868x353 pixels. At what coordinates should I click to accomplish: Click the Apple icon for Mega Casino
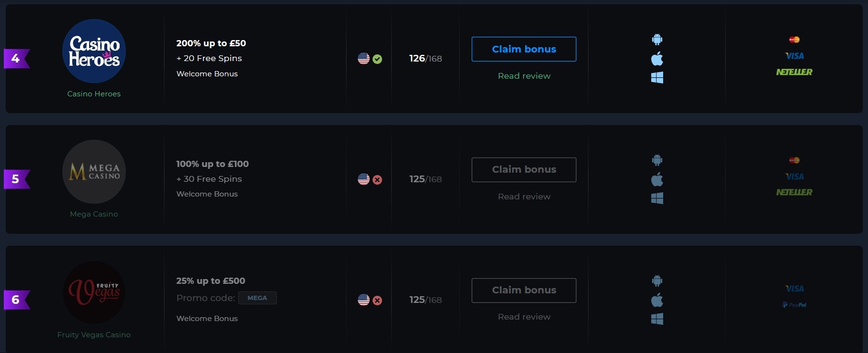click(x=657, y=179)
